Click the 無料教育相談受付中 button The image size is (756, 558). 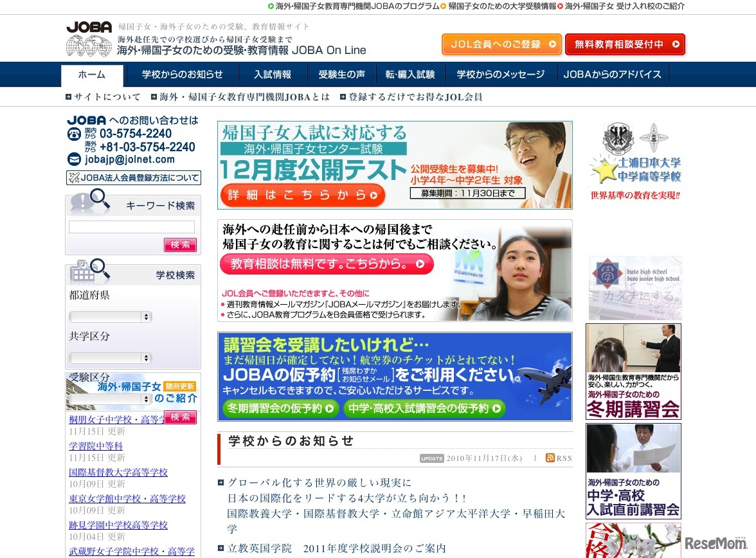pyautogui.click(x=624, y=44)
